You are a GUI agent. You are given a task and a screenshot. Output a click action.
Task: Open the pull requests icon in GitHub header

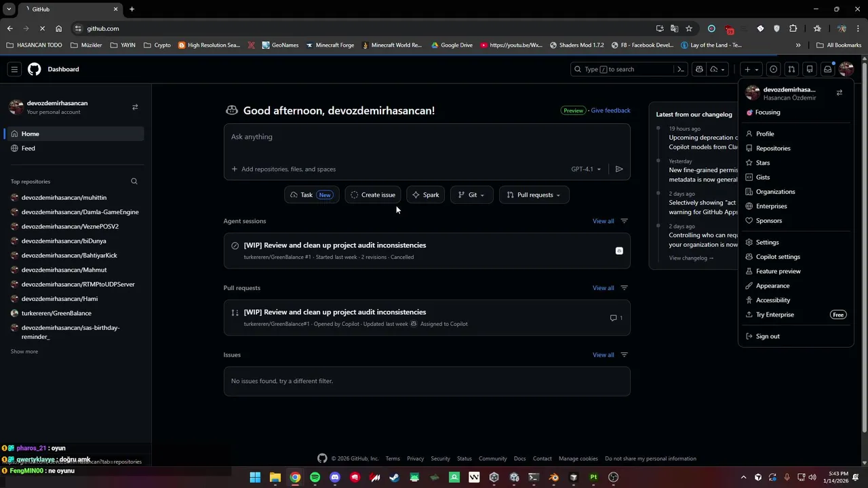click(x=791, y=69)
